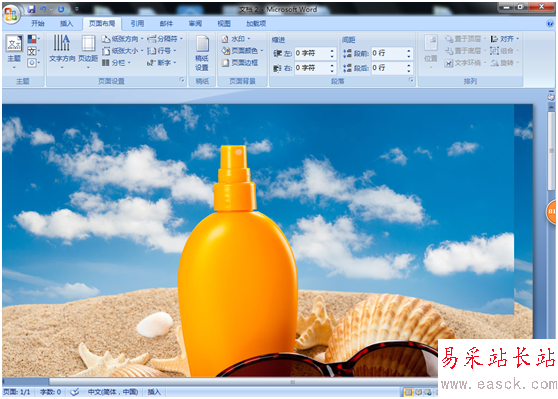
Task: Launch the 段落 paragraph dialog box
Action: [x=411, y=80]
